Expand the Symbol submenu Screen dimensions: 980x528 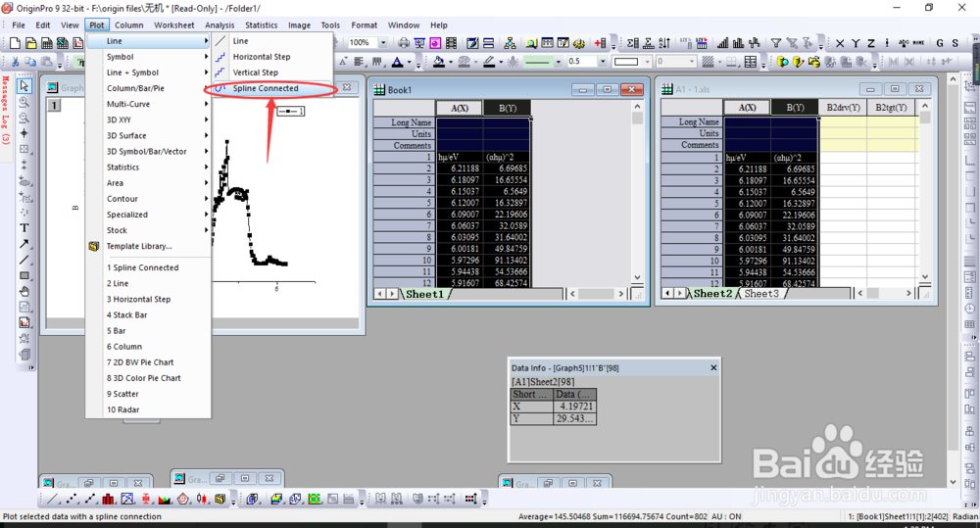pyautogui.click(x=149, y=57)
